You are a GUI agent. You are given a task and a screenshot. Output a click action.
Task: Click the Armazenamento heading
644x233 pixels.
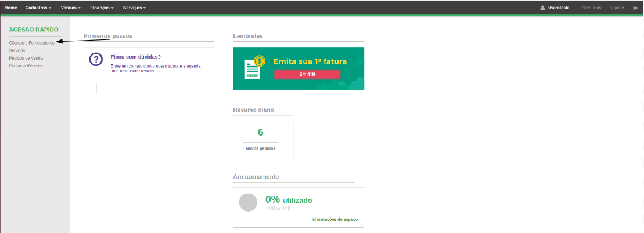click(x=256, y=176)
